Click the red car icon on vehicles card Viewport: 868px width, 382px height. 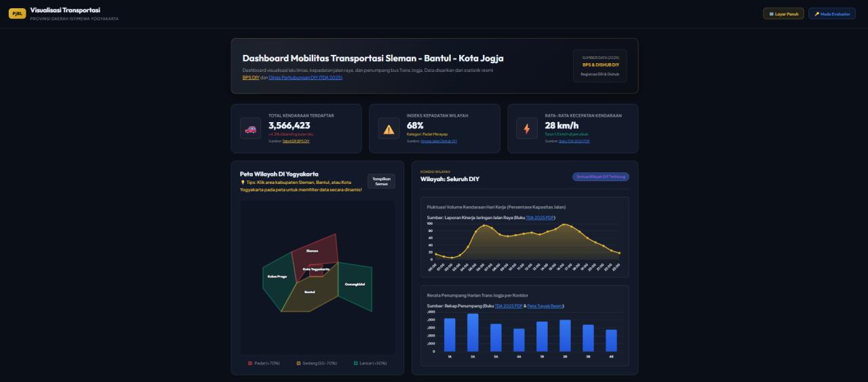(251, 128)
